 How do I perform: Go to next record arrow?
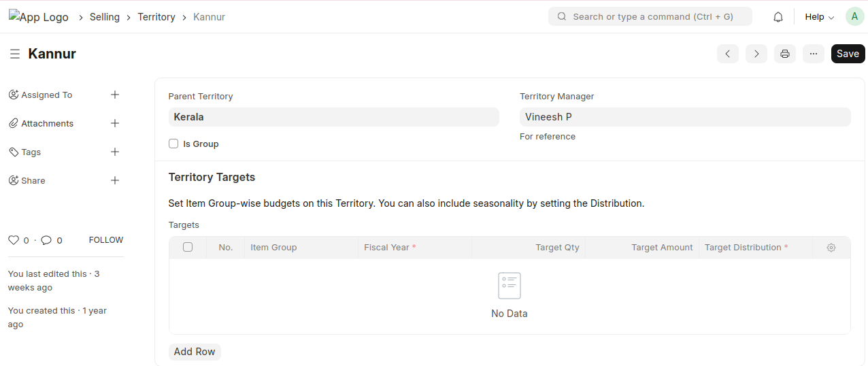(x=756, y=54)
